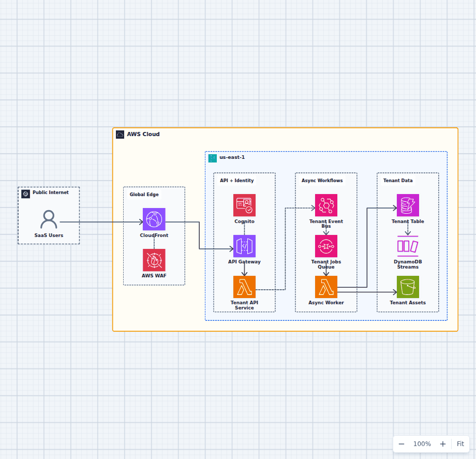The width and height of the screenshot is (476, 459).
Task: Click the Cognito text label
Action: [x=244, y=221]
